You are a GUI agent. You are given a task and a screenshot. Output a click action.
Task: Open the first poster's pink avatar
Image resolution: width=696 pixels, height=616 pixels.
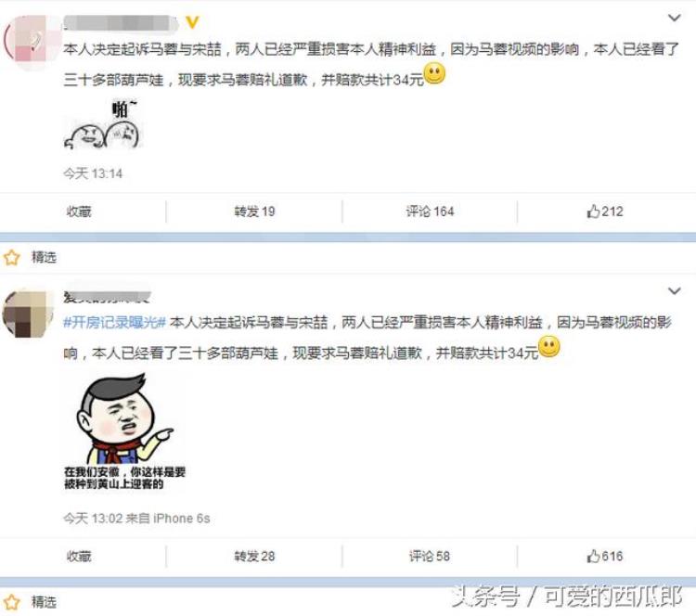pos(31,41)
